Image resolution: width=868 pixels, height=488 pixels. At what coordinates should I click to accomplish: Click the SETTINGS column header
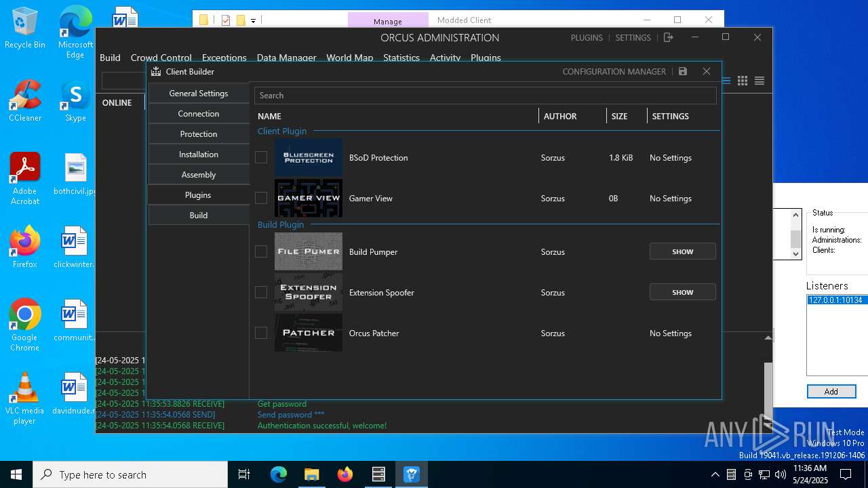click(670, 116)
